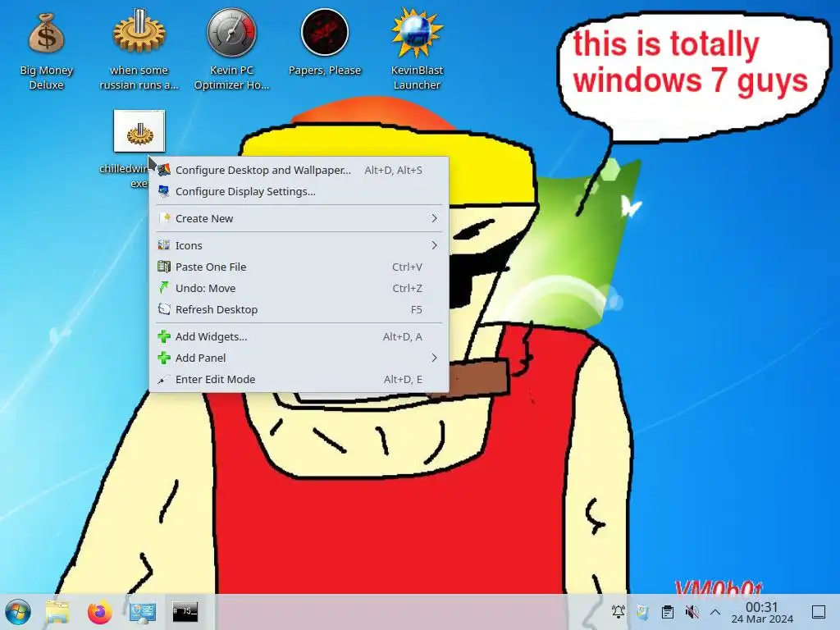The width and height of the screenshot is (840, 630).
Task: Select Paste One File
Action: pos(299,267)
